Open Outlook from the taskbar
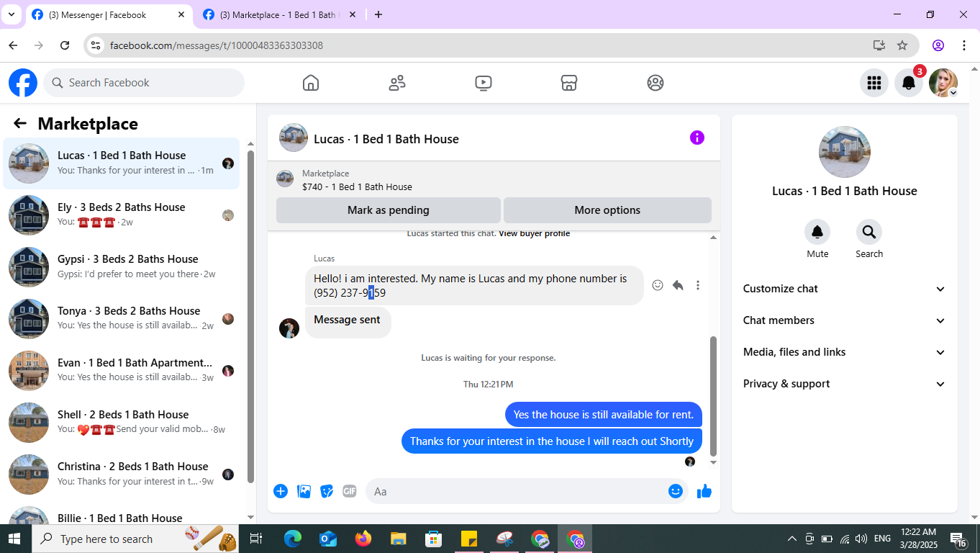Image resolution: width=980 pixels, height=553 pixels. point(328,539)
